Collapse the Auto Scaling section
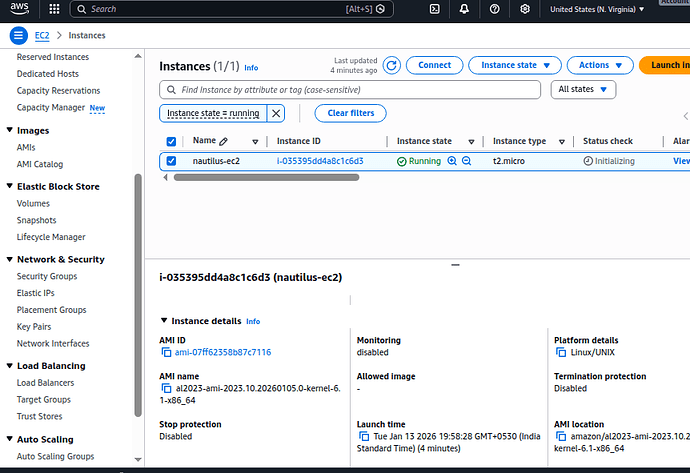This screenshot has height=473, width=690. [x=10, y=439]
